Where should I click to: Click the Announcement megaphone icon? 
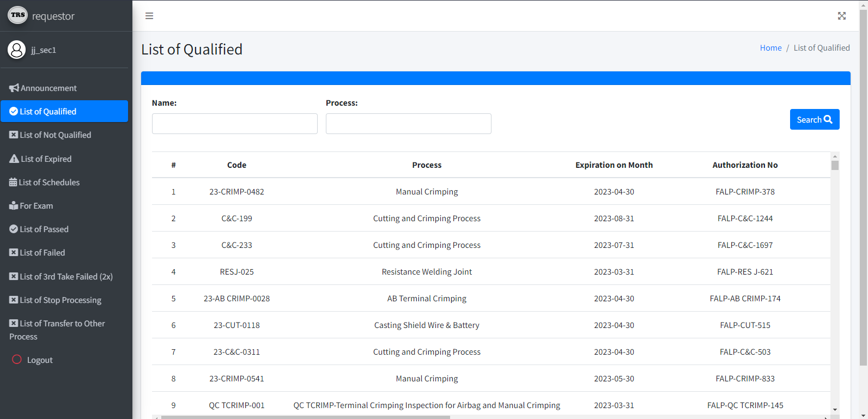pyautogui.click(x=14, y=88)
